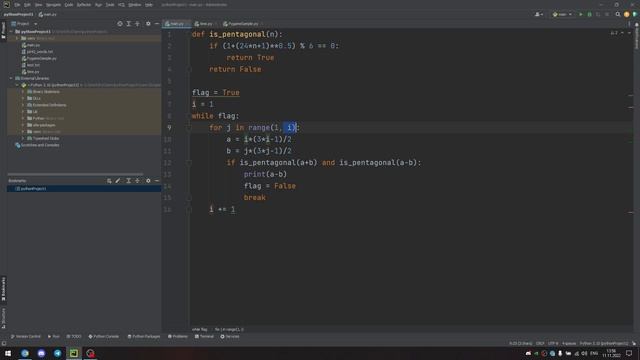Image resolution: width=640 pixels, height=360 pixels.
Task: Open the Edit menu
Action: (x=27, y=5)
